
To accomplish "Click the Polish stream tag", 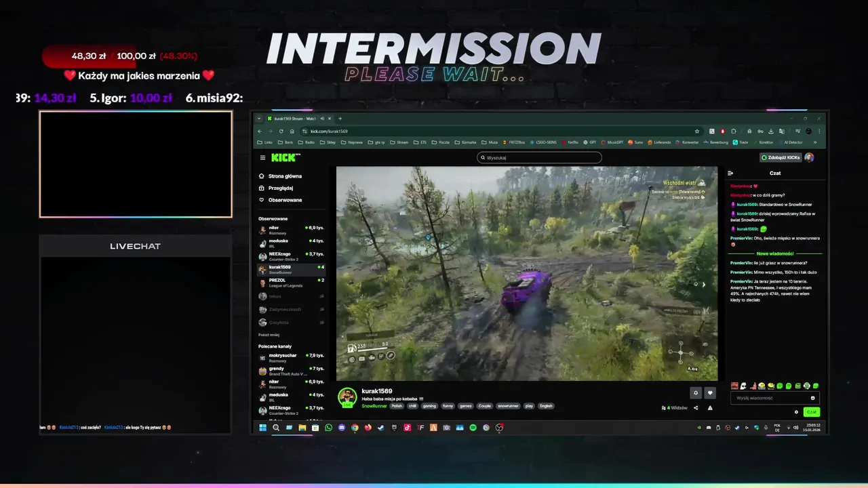I will pyautogui.click(x=396, y=406).
